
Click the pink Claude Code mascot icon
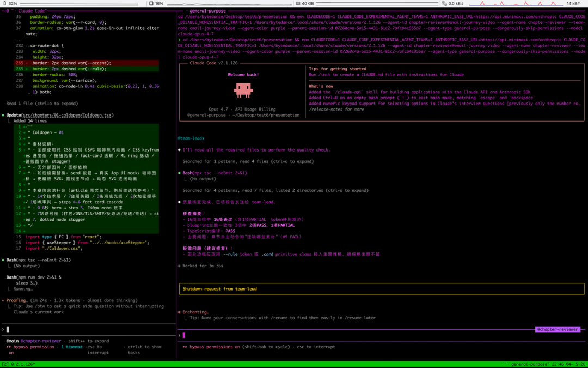pos(243,90)
